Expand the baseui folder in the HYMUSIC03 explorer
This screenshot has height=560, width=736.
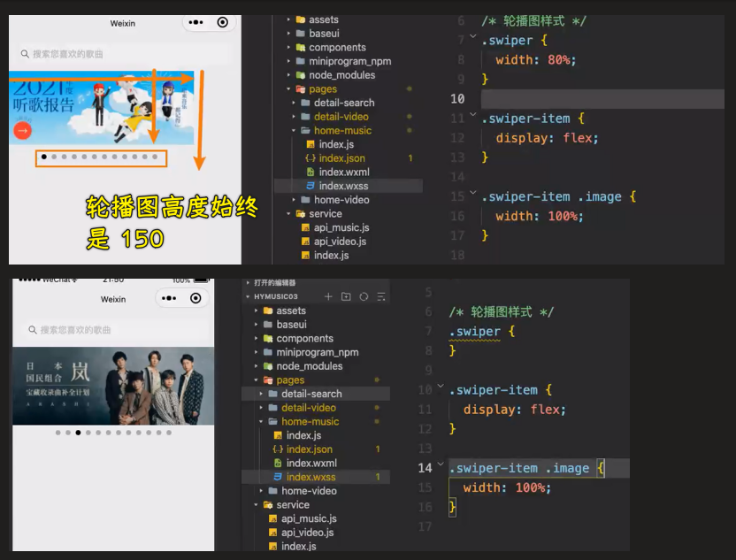click(257, 325)
